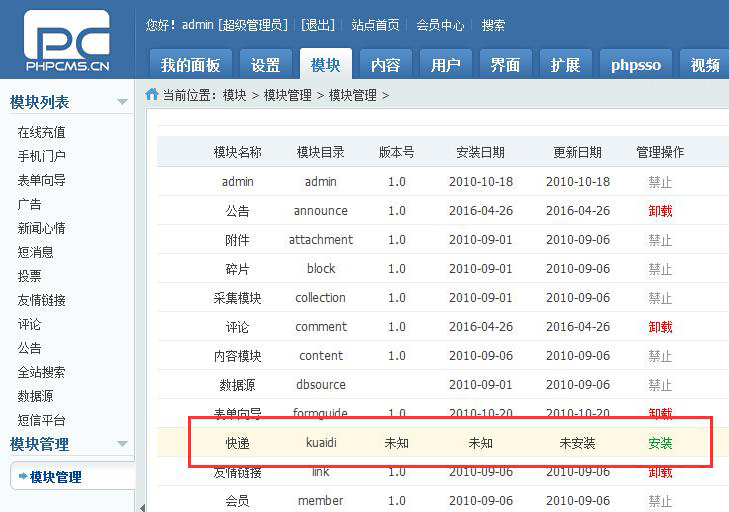Viewport: 729px width, 512px height.
Task: Click the 安装 link for kuaidi
Action: 660,443
